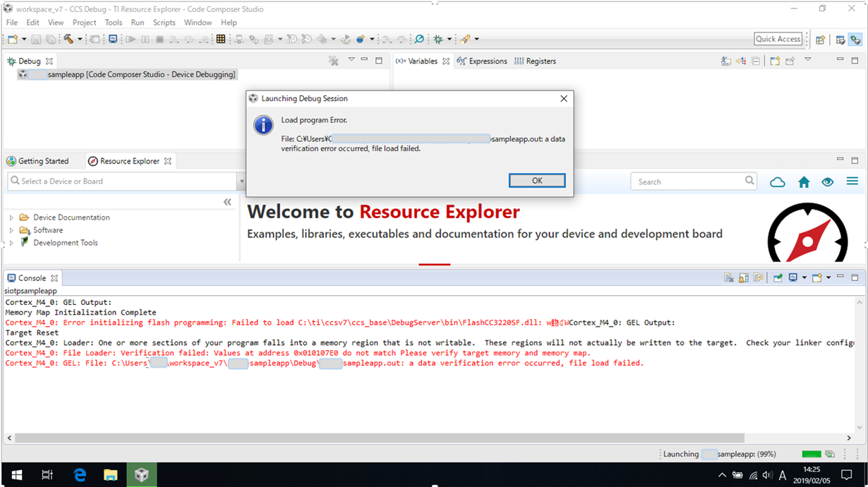This screenshot has width=868, height=487.
Task: Click the Open Perspective icon
Action: pyautogui.click(x=820, y=40)
